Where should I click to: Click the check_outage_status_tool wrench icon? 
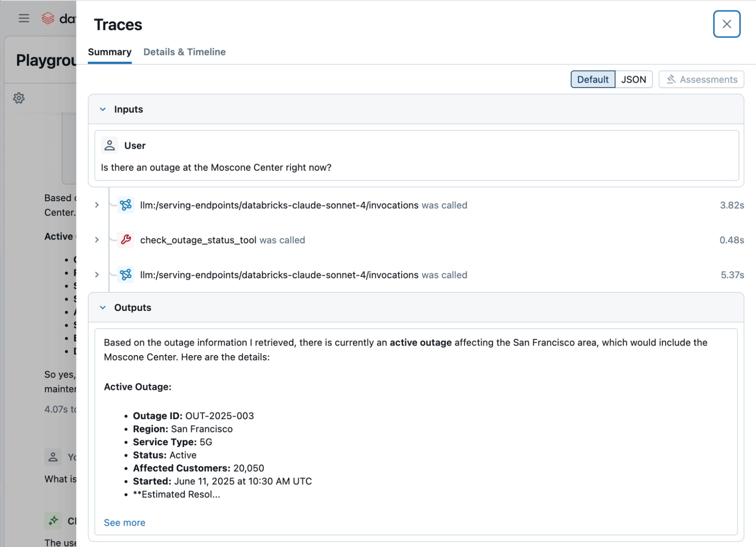tap(126, 240)
